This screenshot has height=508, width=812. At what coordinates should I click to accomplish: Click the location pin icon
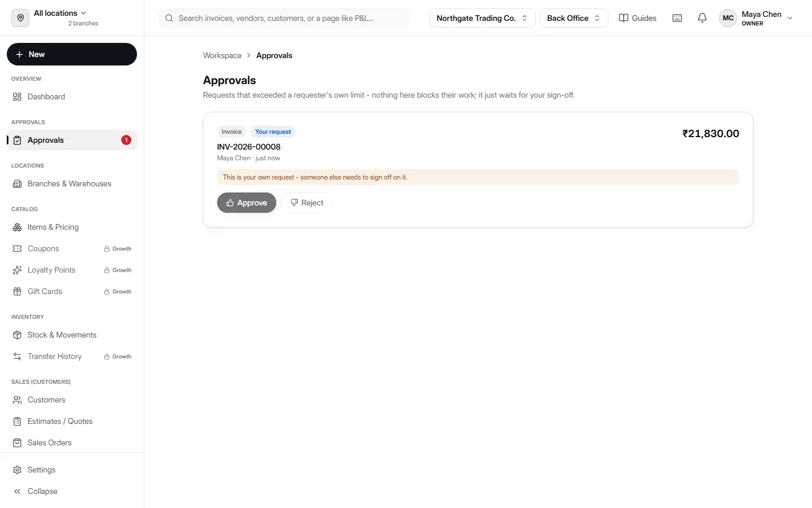(x=20, y=18)
